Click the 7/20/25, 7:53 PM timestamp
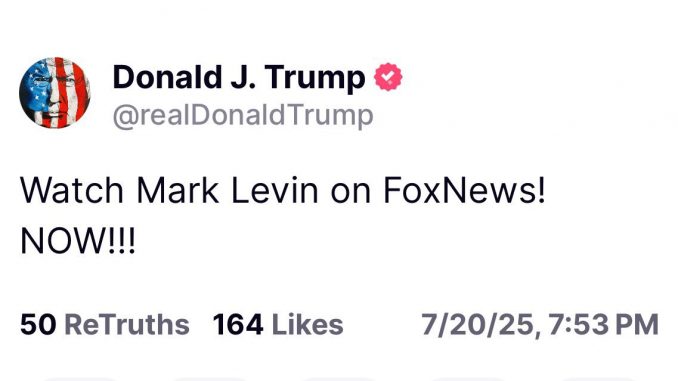The height and width of the screenshot is (381, 678). 540,324
